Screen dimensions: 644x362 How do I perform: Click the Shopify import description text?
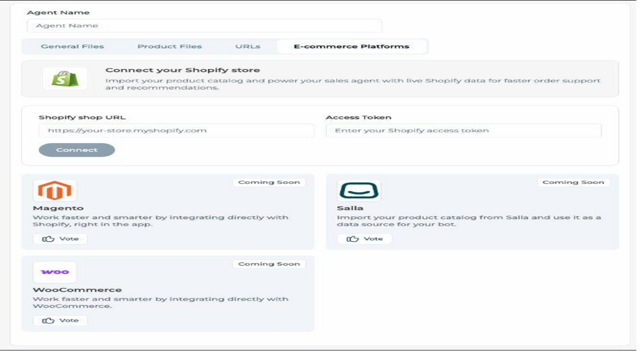coord(353,84)
